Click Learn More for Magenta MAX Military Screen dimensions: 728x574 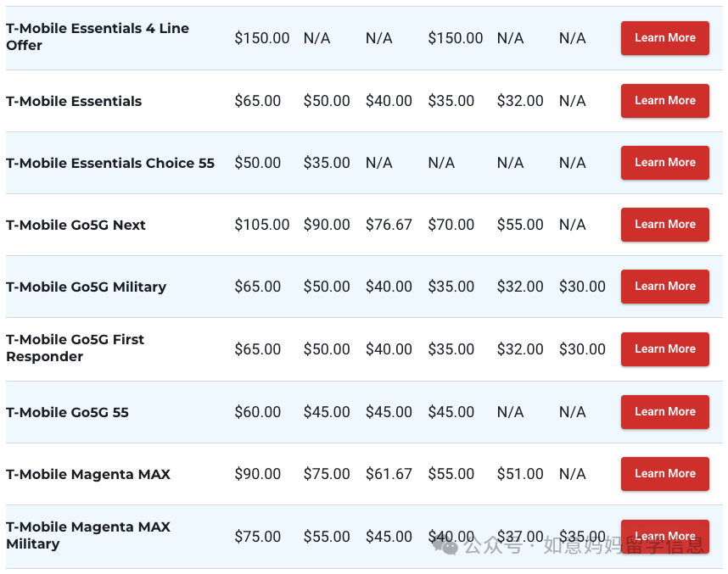(665, 537)
